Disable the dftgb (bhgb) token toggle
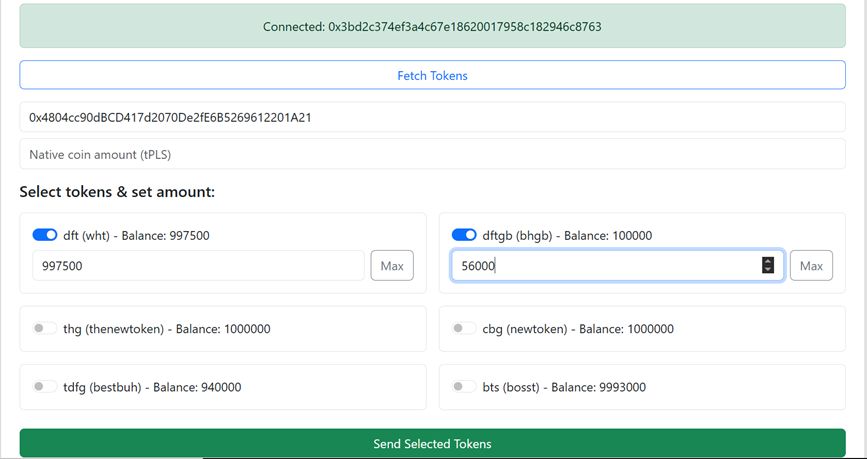 coord(464,235)
